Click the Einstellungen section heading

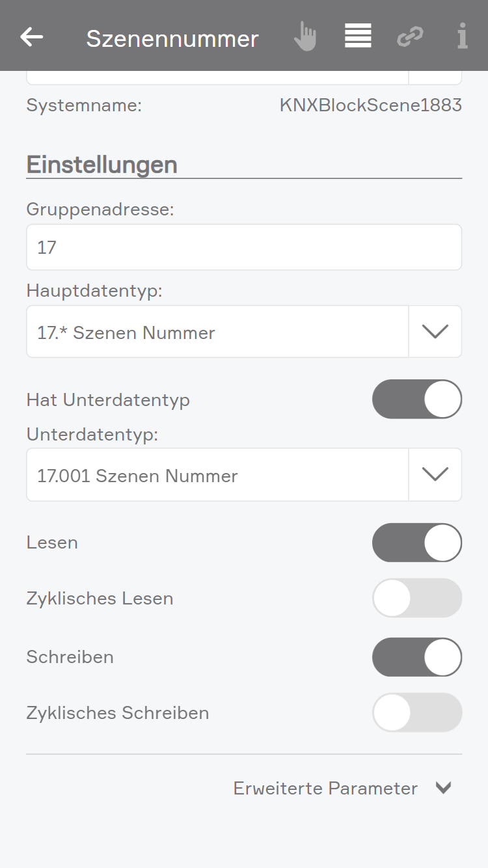coord(102,165)
